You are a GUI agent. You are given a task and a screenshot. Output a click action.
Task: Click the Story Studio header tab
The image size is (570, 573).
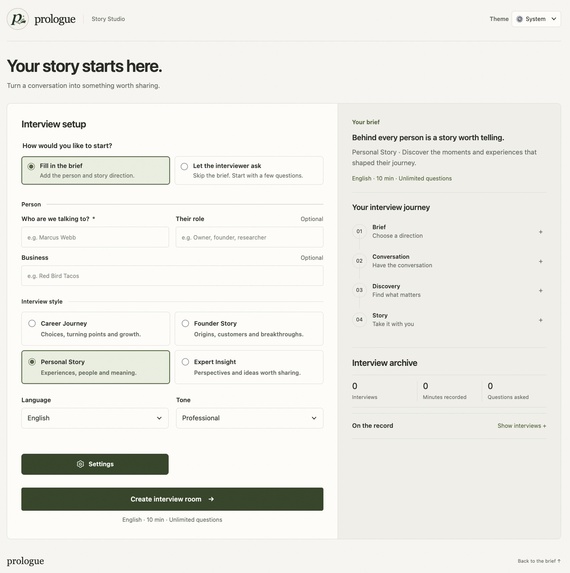pyautogui.click(x=108, y=19)
